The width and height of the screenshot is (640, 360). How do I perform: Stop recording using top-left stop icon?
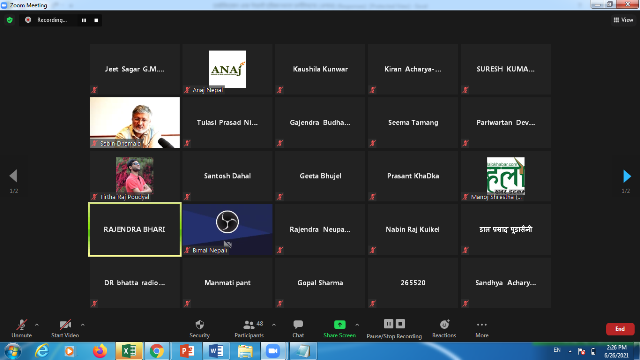(x=96, y=20)
